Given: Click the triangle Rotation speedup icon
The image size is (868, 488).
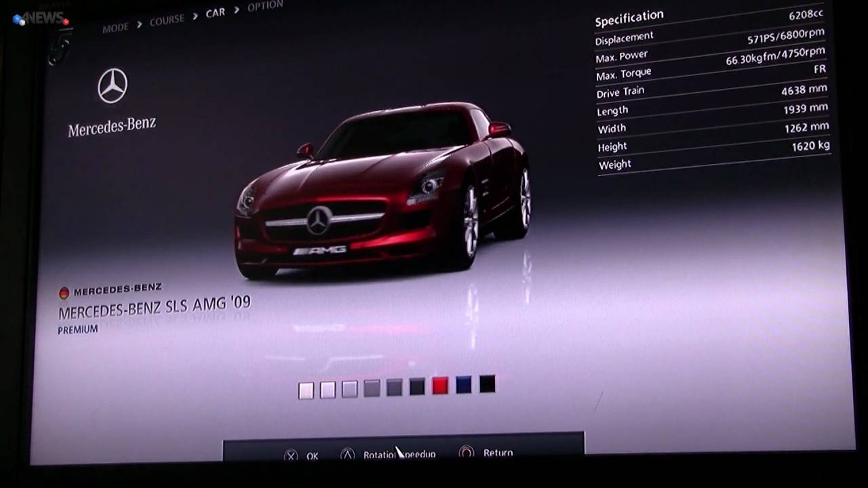Looking at the screenshot, I should pyautogui.click(x=347, y=455).
